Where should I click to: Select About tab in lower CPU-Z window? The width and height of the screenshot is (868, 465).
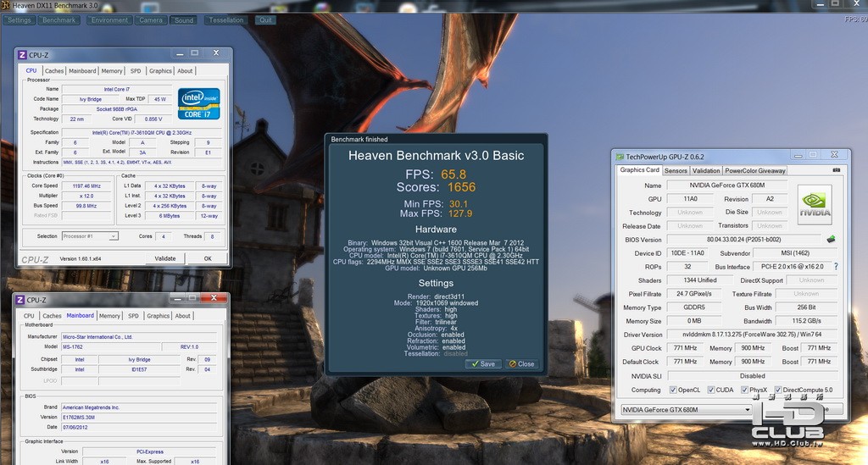[183, 316]
